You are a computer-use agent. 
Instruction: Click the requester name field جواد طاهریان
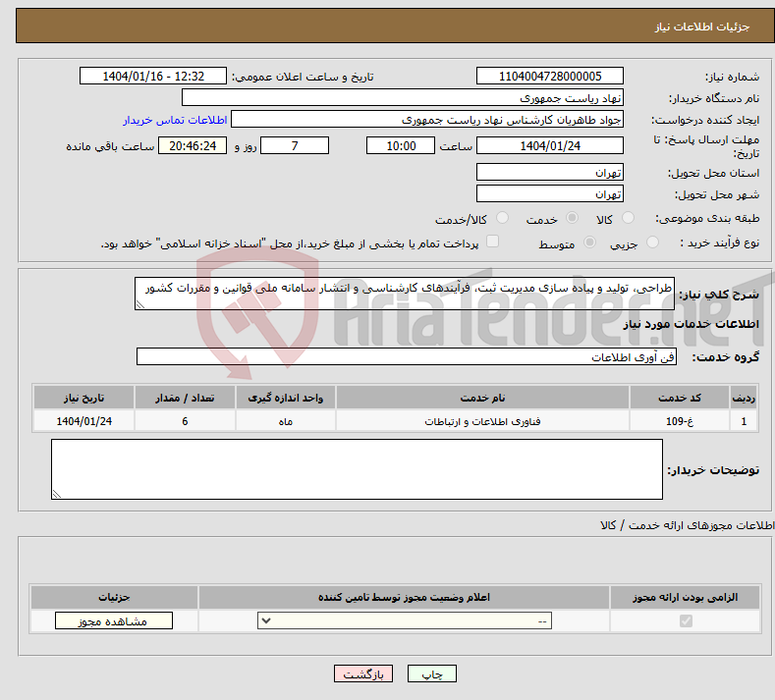point(427,120)
